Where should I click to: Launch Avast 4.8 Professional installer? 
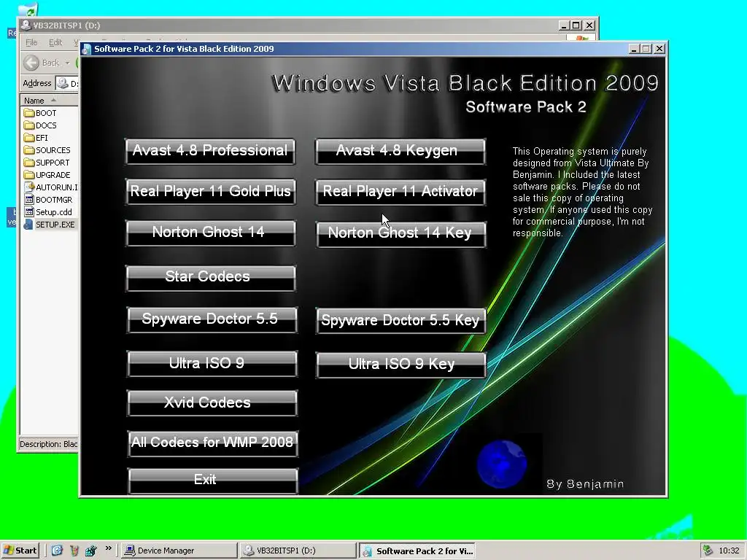click(210, 152)
